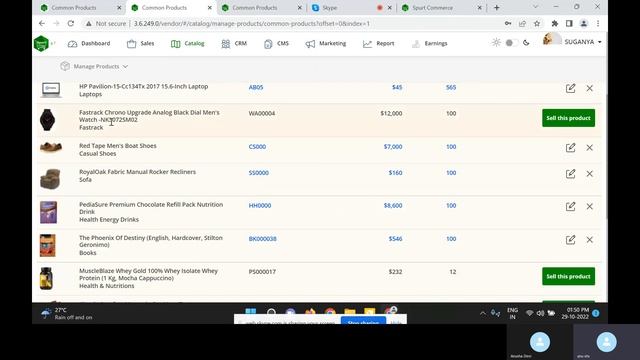Click the browser address bar URL
The image size is (640, 360).
coord(251,24)
